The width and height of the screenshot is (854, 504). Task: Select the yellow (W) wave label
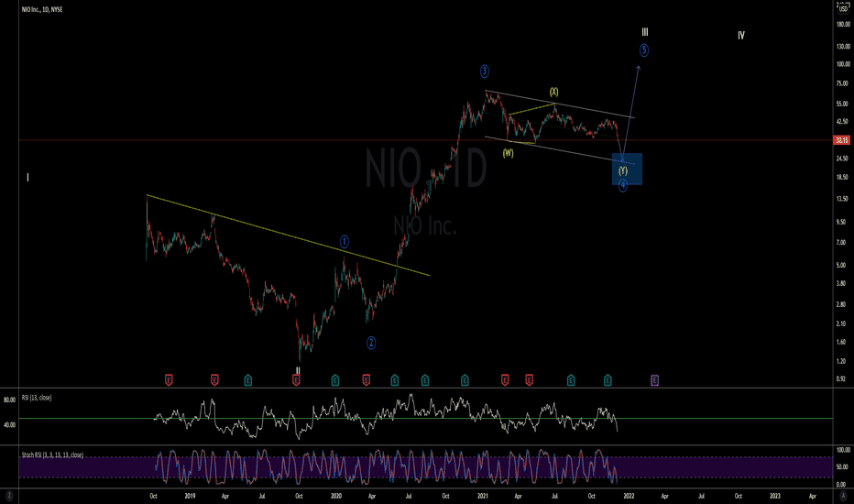pos(509,153)
